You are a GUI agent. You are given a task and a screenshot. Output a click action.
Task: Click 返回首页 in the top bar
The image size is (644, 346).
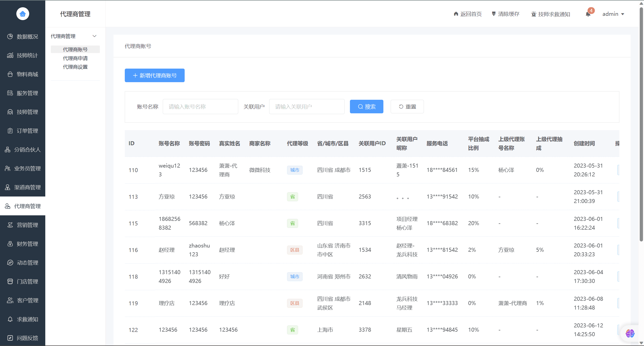[x=468, y=14]
